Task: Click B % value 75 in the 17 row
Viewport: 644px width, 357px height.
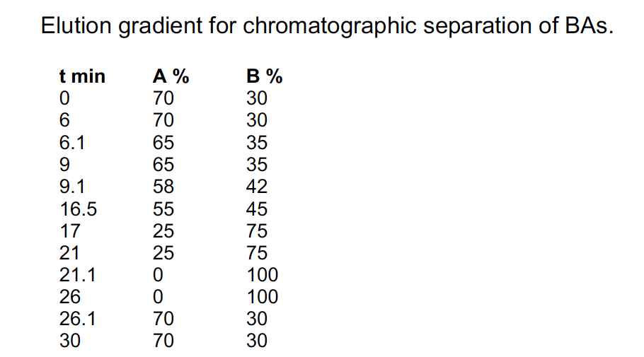Action: pos(257,230)
